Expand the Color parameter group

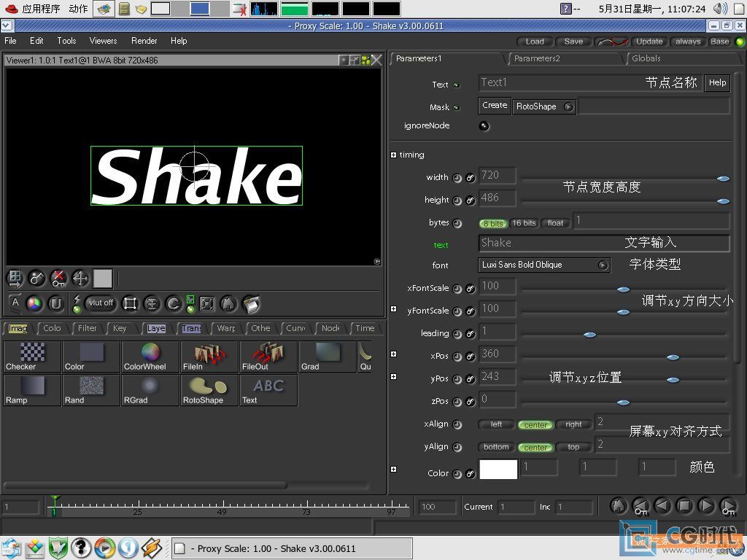[393, 470]
